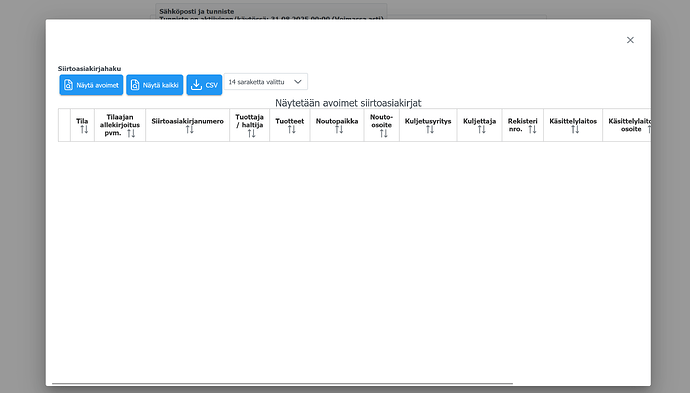The height and width of the screenshot is (393, 690).
Task: Sort by Tilaajan allekirjoitus pvm. column
Action: [x=131, y=133]
